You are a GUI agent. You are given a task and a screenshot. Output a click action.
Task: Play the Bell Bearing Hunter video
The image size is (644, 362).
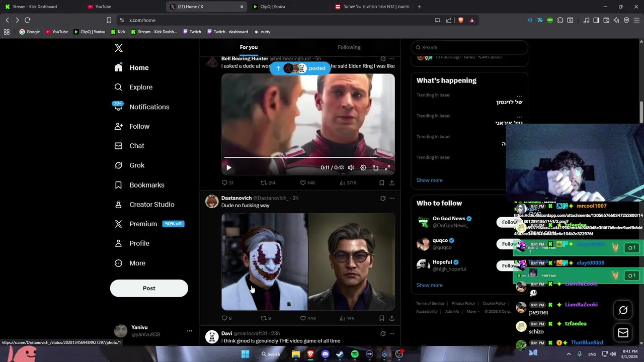[x=228, y=167]
